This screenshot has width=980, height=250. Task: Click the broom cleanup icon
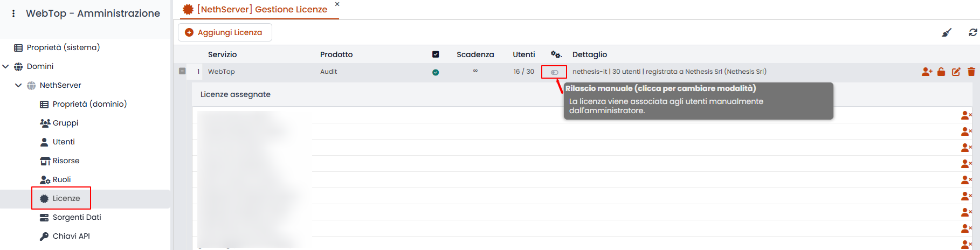[947, 32]
